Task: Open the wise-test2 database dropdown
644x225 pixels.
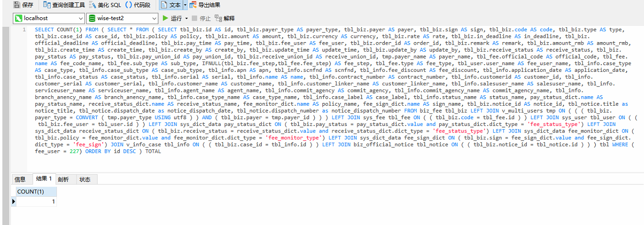Action: (x=122, y=18)
